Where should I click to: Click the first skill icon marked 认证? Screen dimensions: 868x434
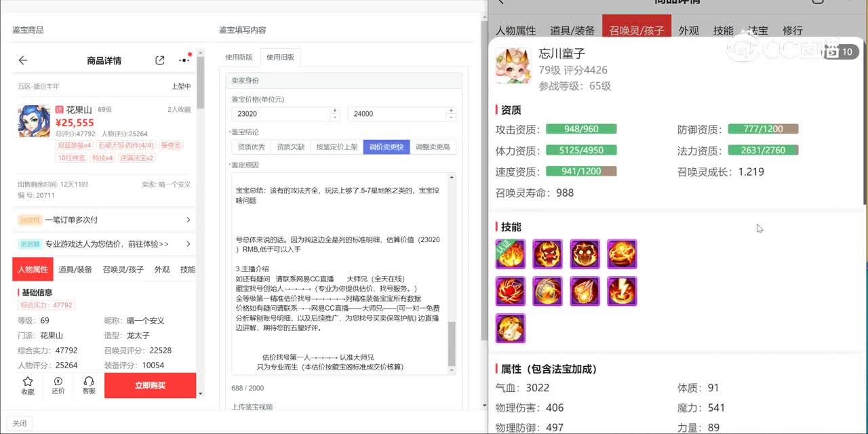coord(510,254)
